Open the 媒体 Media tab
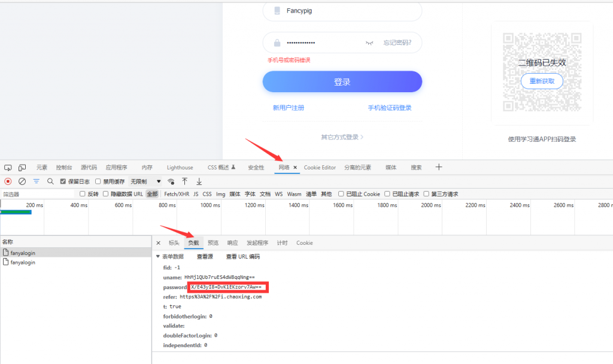 tap(391, 168)
